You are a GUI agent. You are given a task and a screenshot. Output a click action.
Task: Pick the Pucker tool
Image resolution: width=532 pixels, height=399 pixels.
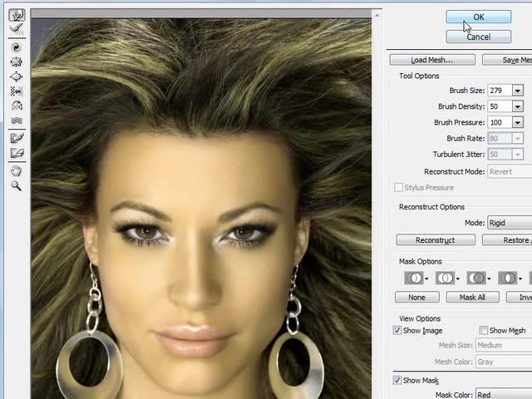(x=16, y=62)
